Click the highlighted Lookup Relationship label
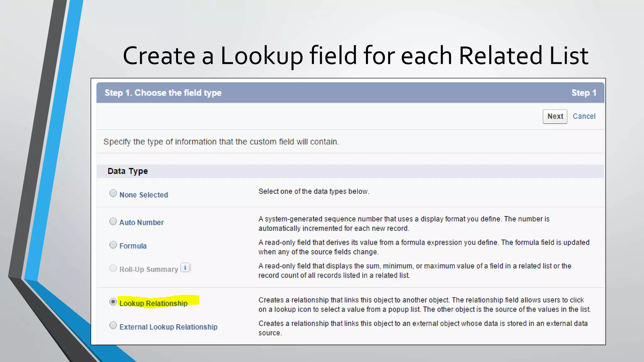This screenshot has height=362, width=644. 153,303
